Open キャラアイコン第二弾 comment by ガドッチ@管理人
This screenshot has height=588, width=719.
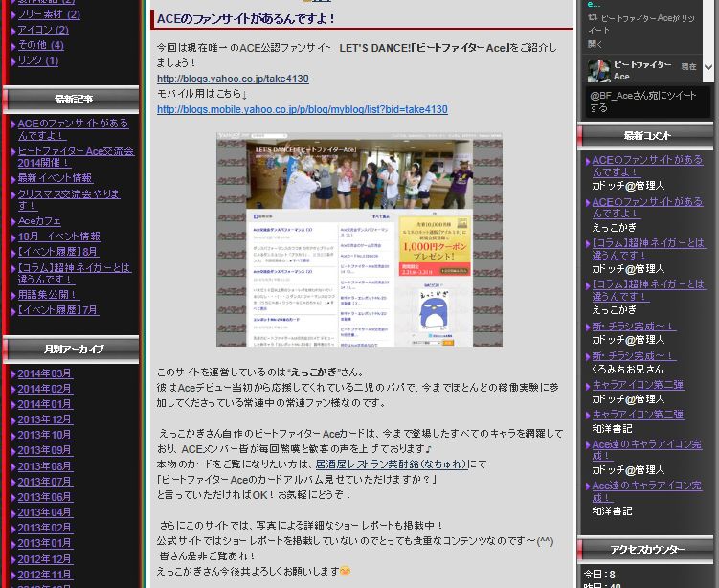pyautogui.click(x=638, y=385)
